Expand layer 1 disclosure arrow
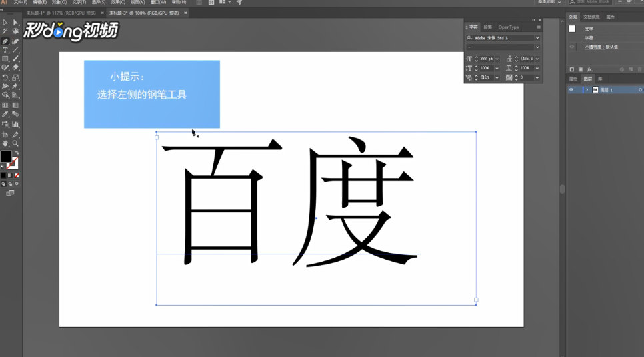The height and width of the screenshot is (357, 644). pos(587,89)
